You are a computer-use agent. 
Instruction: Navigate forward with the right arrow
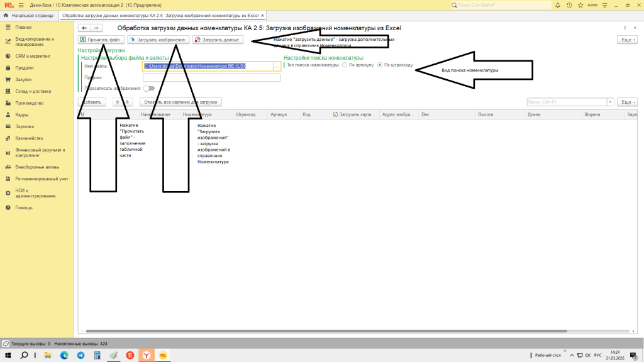point(96,28)
